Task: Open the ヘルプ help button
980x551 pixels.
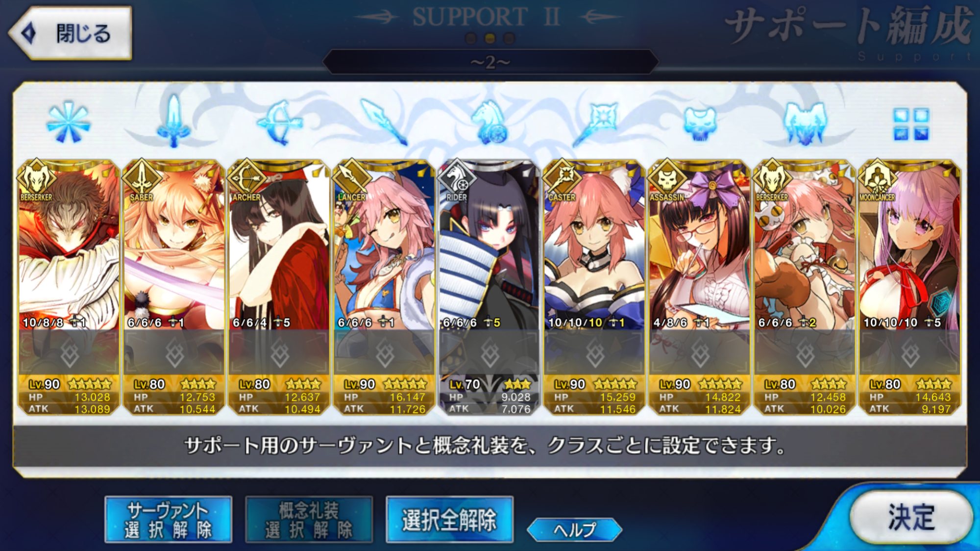Action: (x=574, y=529)
